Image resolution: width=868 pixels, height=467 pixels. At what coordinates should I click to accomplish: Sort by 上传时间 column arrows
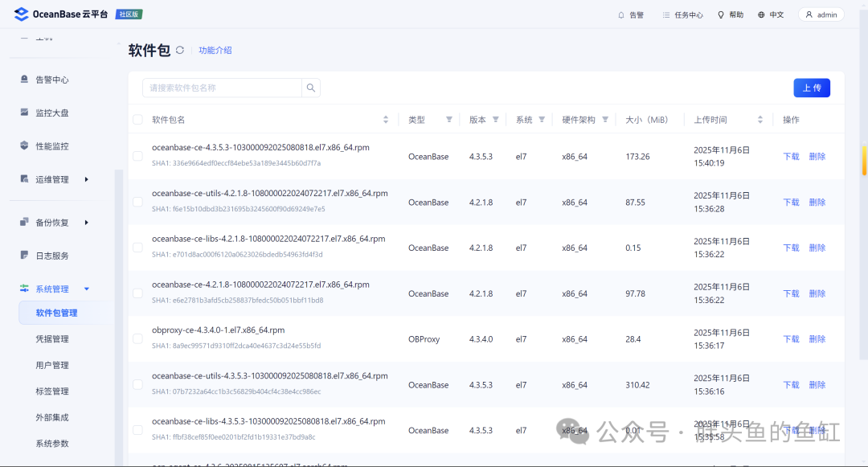pos(760,120)
